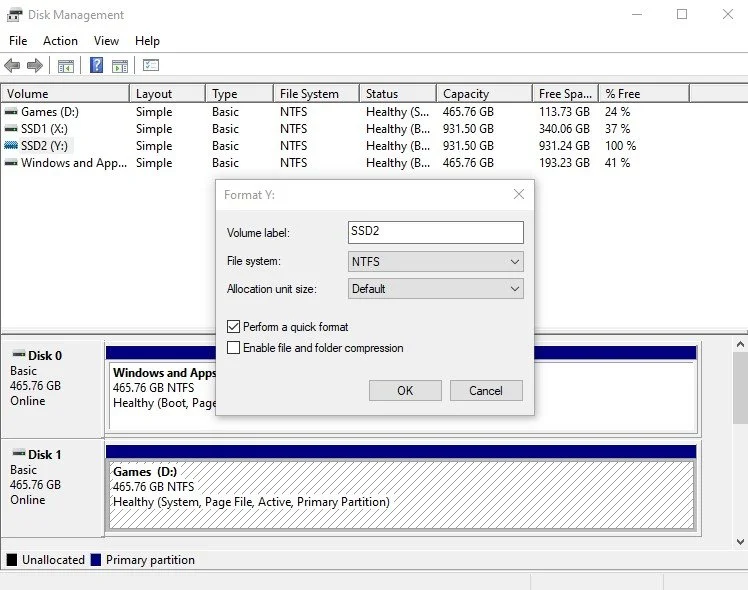748x590 pixels.
Task: Click the Settings checklist toolbar icon
Action: (151, 65)
